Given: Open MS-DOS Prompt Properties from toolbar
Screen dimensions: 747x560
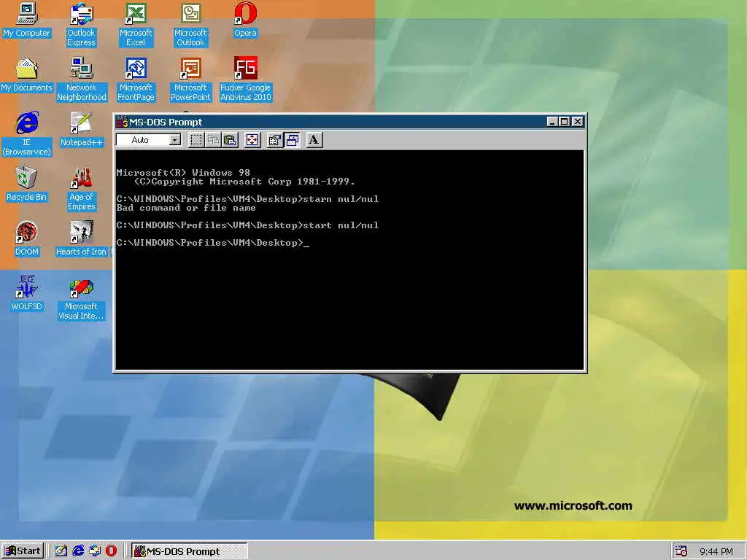Looking at the screenshot, I should point(274,140).
